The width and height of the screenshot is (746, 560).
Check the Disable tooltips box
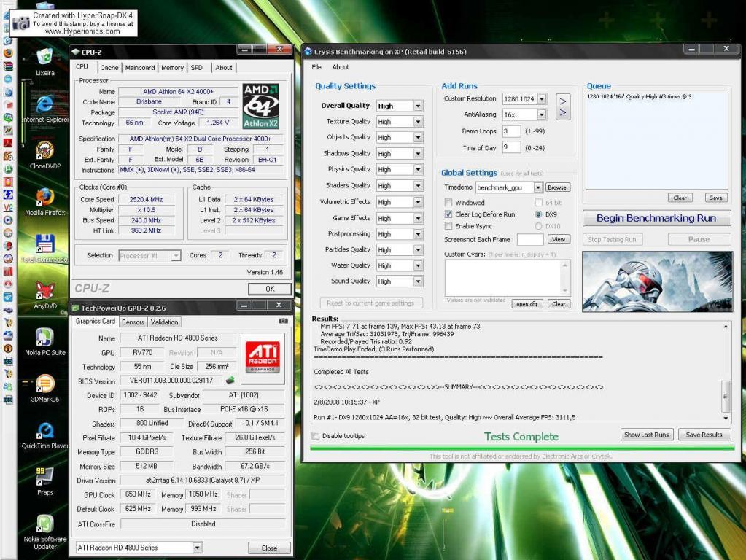click(316, 436)
